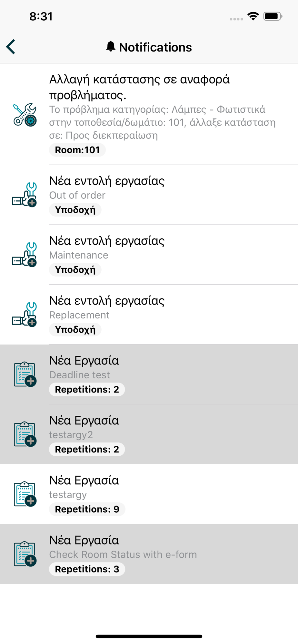Select the clipboard icon beside testargy2
This screenshot has height=644, width=298.
pyautogui.click(x=25, y=434)
